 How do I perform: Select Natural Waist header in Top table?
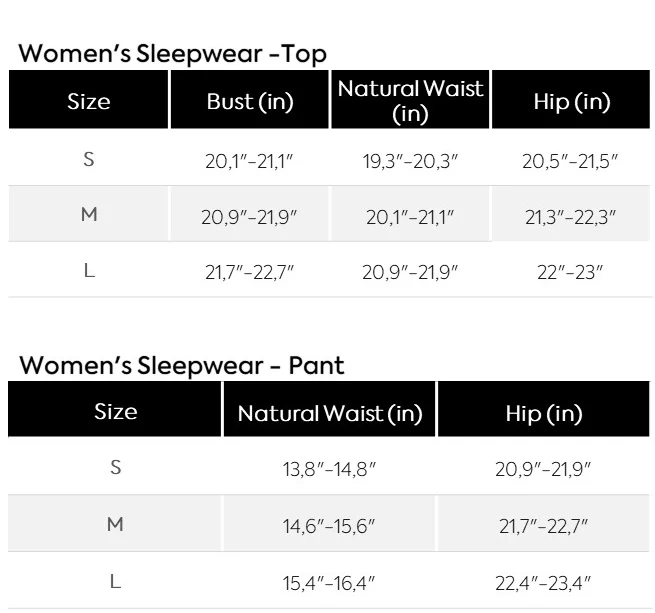[410, 101]
